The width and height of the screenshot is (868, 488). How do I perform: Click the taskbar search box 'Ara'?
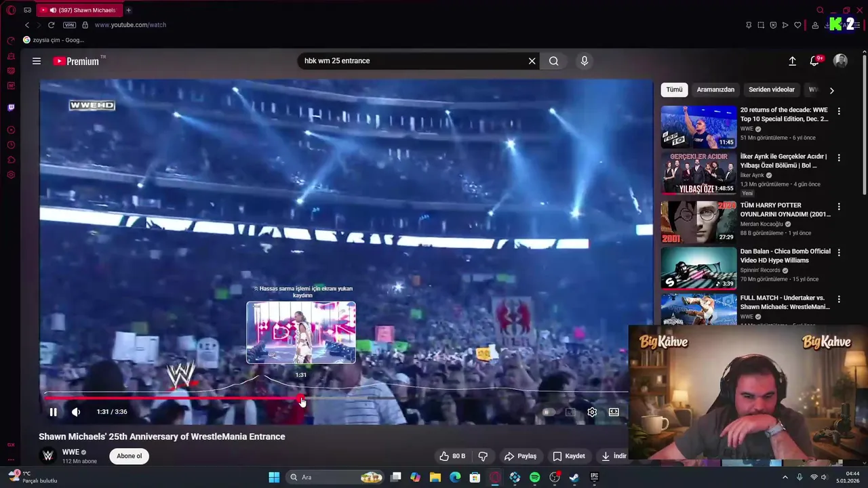point(334,477)
